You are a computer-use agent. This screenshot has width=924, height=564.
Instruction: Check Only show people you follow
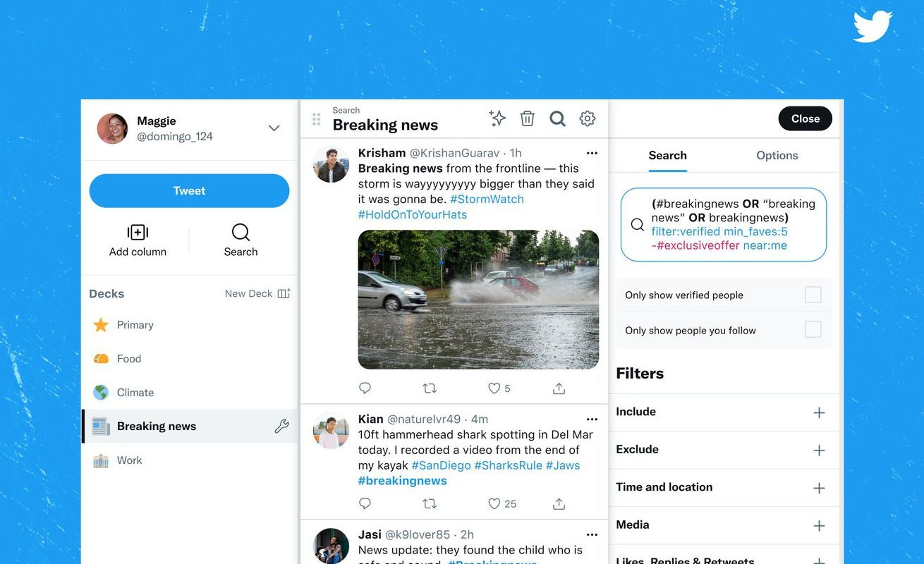click(813, 329)
